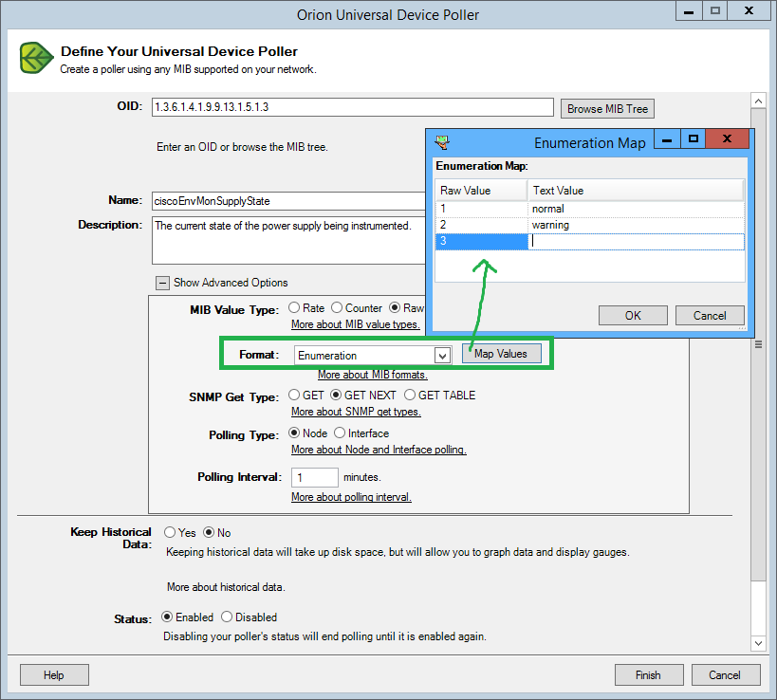Maximize the Enumeration Map dialog
The height and width of the screenshot is (700, 777).
pyautogui.click(x=694, y=139)
